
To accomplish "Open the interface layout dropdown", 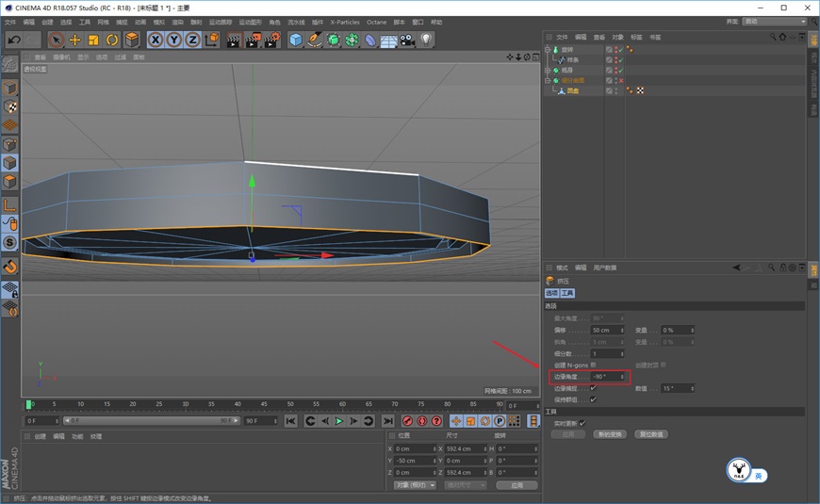I will click(x=775, y=22).
